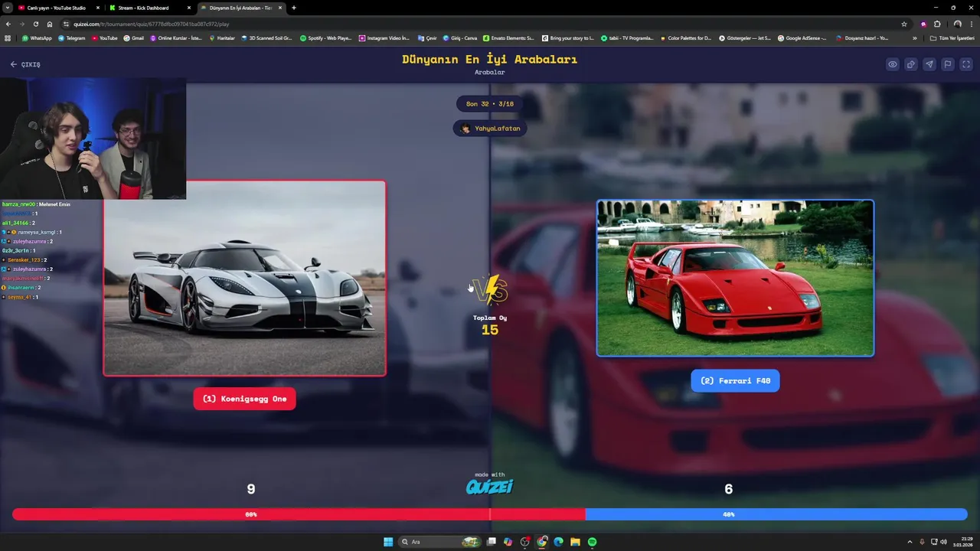Viewport: 980px width, 551px height.
Task: Open the browser extensions puzzle icon
Action: (x=936, y=24)
